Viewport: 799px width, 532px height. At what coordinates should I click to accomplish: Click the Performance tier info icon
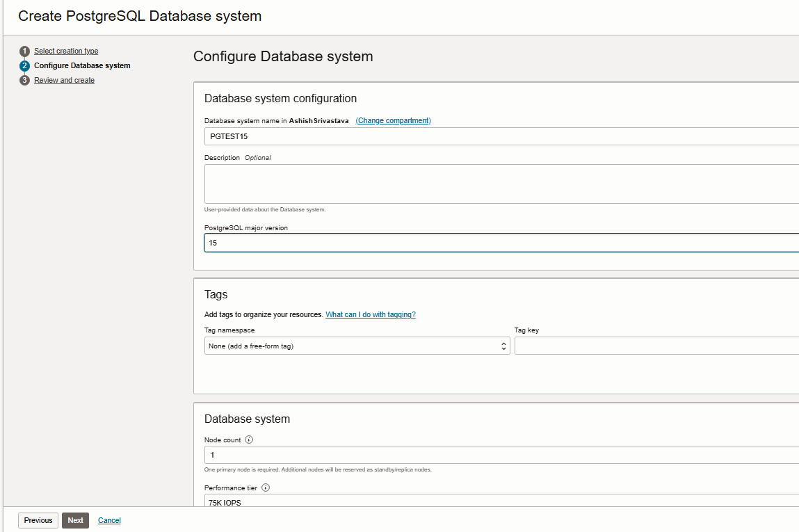pos(265,488)
